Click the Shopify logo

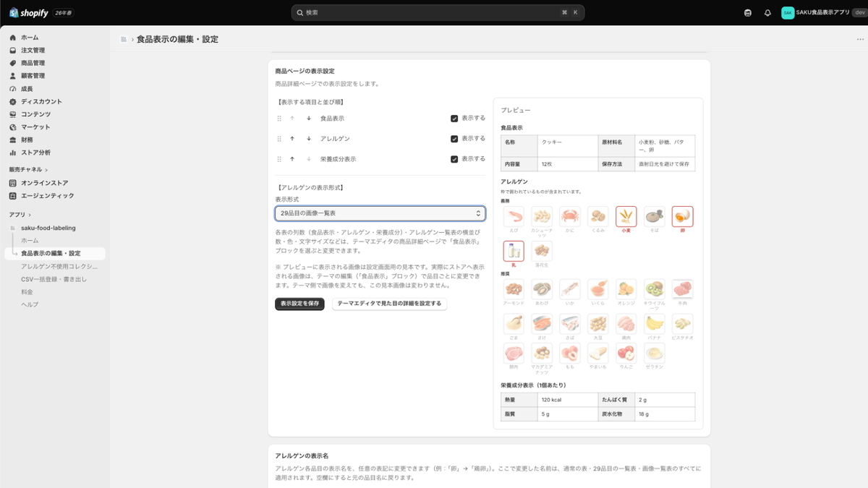click(29, 12)
